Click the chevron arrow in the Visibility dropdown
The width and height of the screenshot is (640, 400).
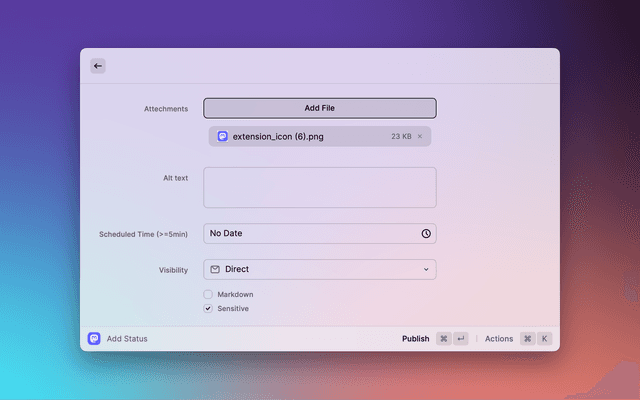tap(426, 269)
